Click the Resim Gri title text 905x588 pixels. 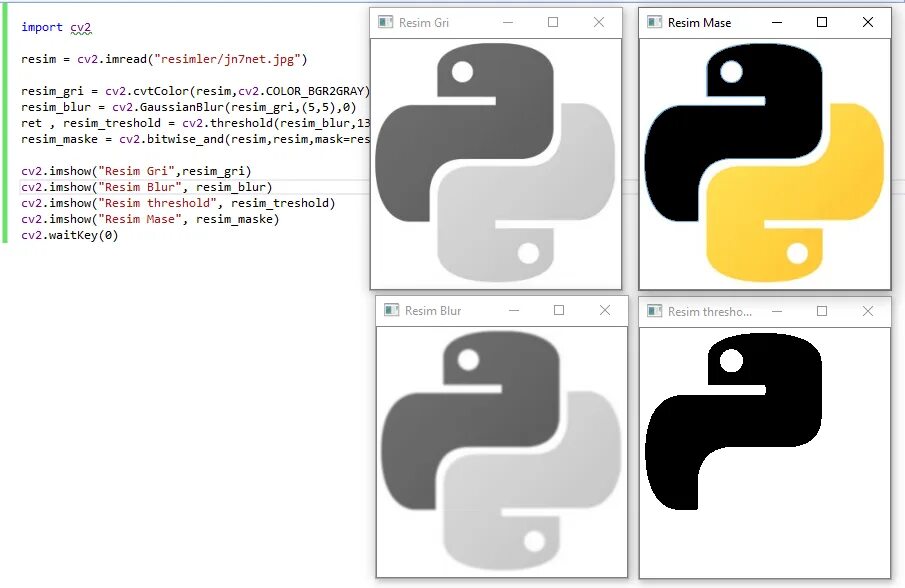click(x=424, y=23)
